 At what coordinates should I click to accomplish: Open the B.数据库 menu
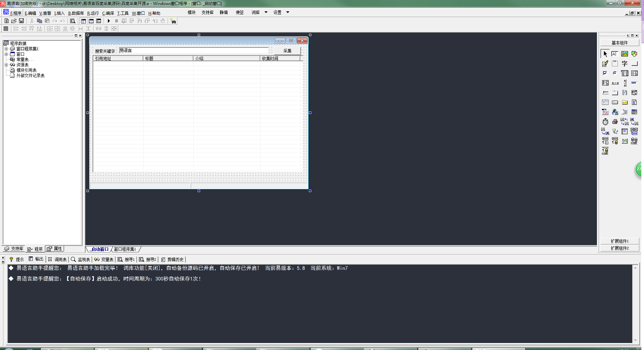click(76, 13)
